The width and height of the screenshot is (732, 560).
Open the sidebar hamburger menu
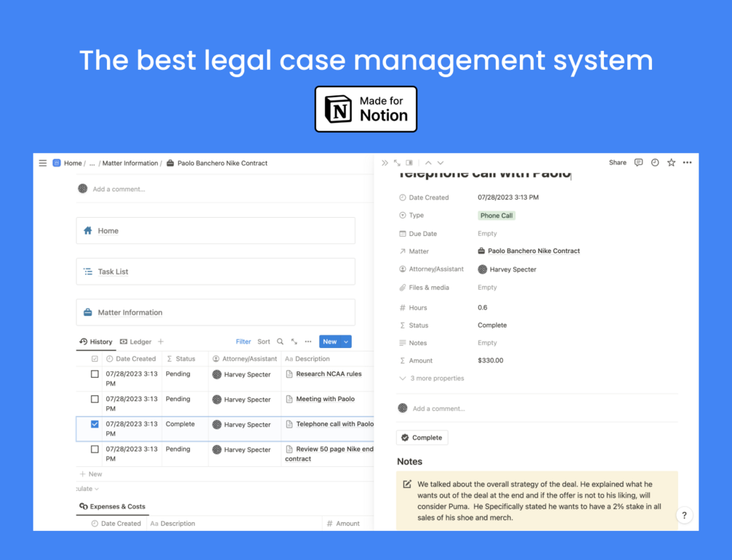pos(42,163)
